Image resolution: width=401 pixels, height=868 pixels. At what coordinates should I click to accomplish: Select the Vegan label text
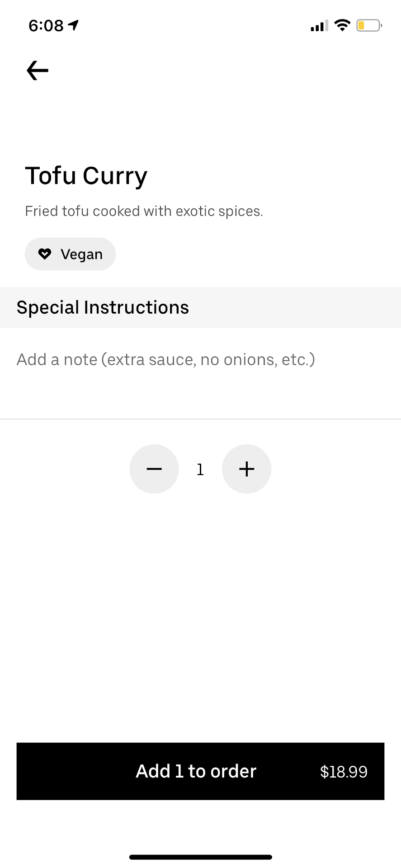(x=82, y=255)
